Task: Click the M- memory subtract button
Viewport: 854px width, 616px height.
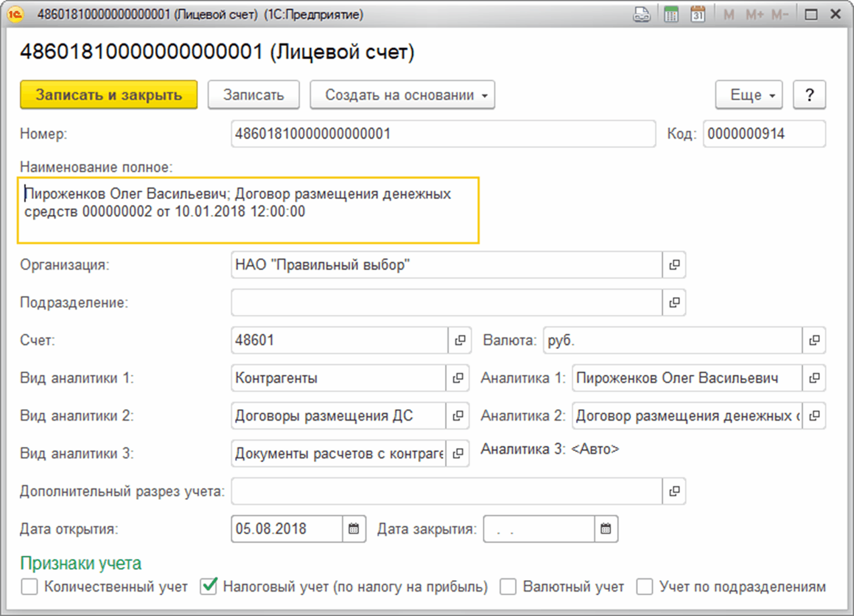Action: coord(780,14)
